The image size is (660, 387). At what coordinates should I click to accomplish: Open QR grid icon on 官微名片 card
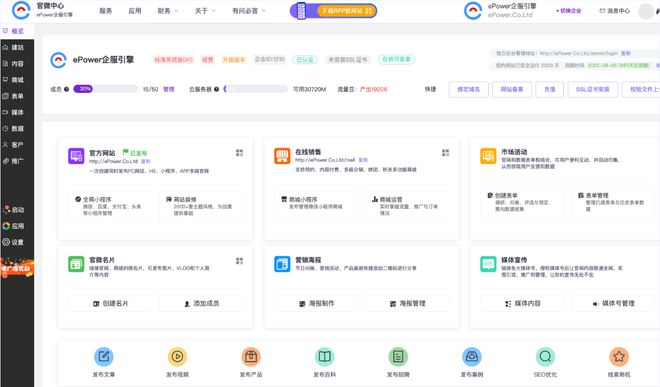(240, 261)
